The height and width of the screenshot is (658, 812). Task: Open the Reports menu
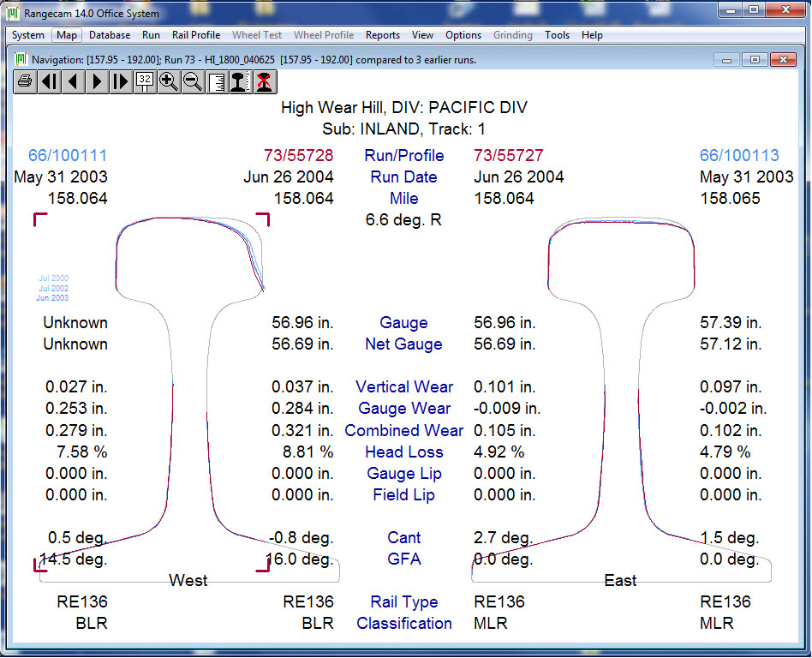point(382,35)
